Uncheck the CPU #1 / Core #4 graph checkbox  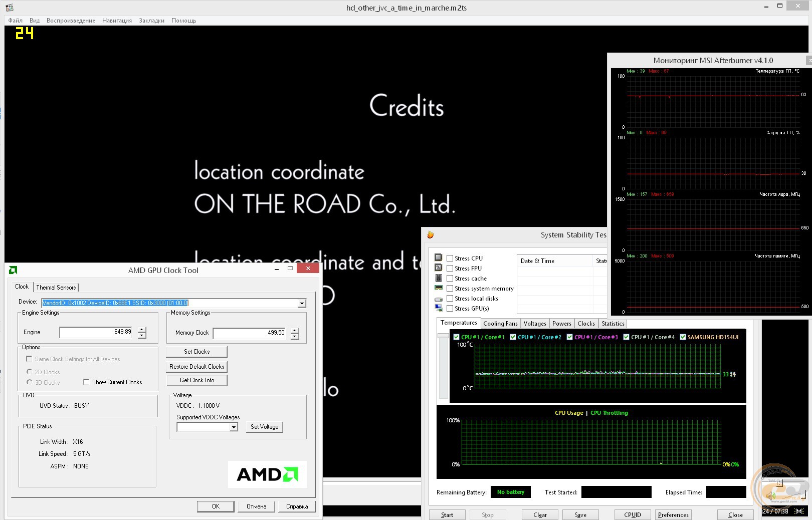tap(626, 337)
